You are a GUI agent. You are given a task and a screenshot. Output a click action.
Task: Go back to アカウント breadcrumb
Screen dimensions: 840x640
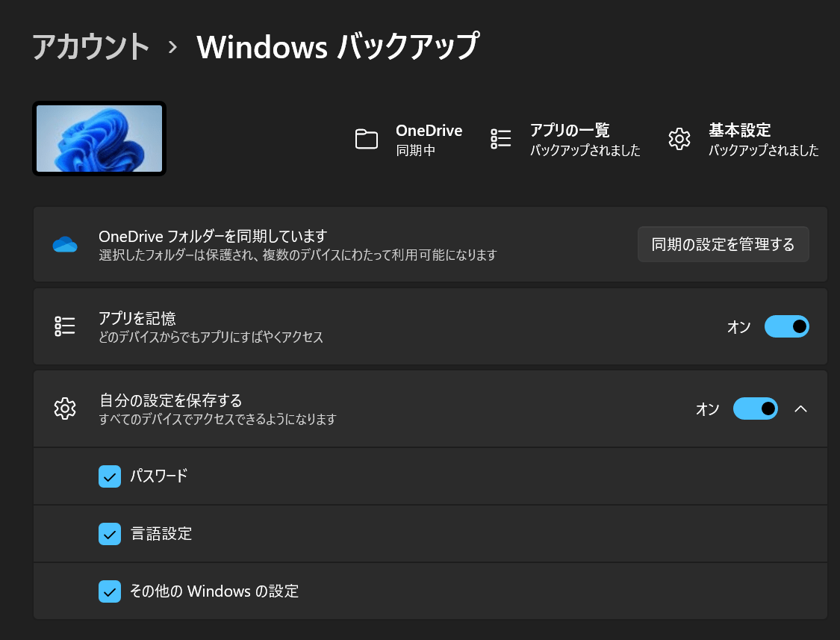click(90, 46)
